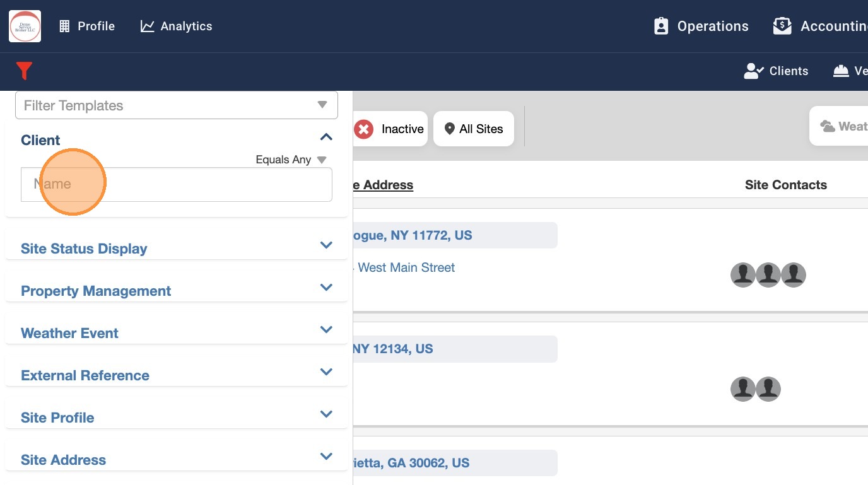Open the Equals Any operator dropdown
The height and width of the screenshot is (485, 868).
[x=291, y=160]
